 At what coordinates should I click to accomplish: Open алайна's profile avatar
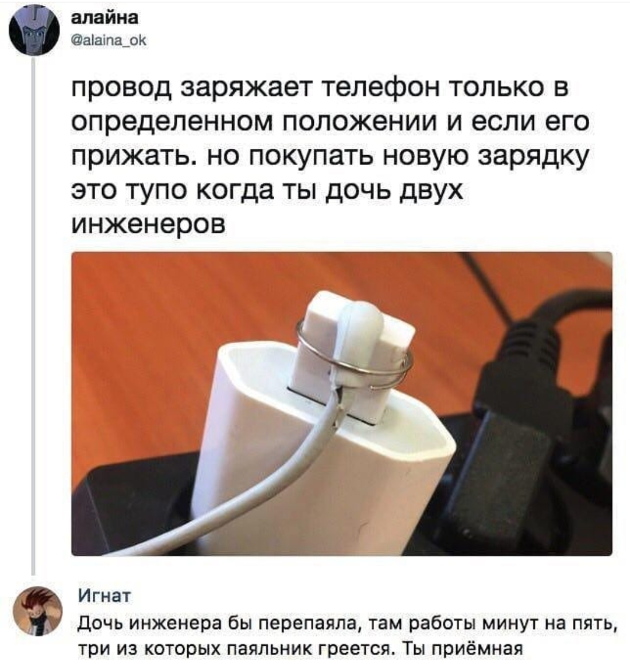(34, 30)
